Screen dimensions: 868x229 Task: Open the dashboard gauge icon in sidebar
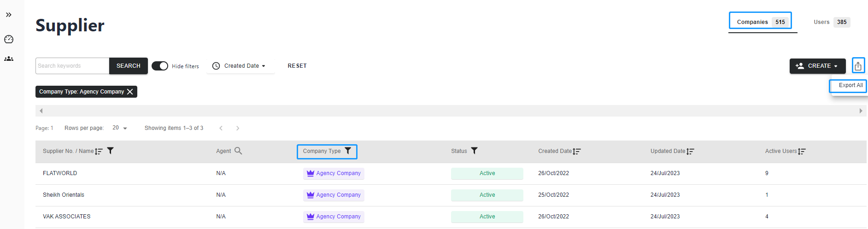[x=9, y=39]
